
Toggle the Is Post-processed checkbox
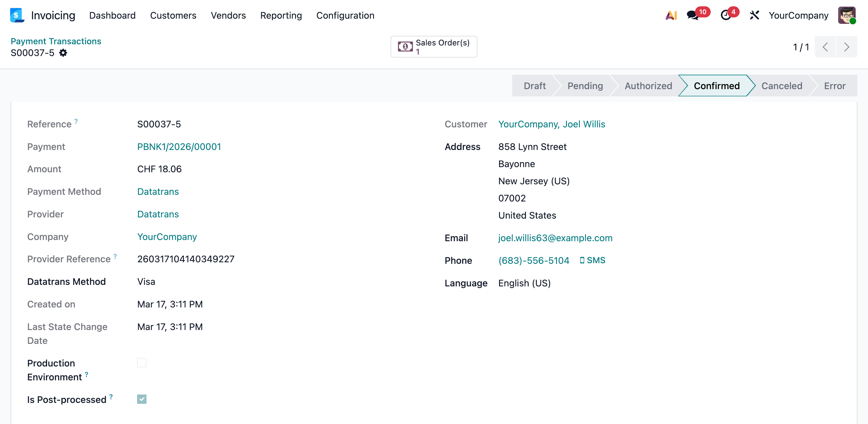(x=142, y=399)
